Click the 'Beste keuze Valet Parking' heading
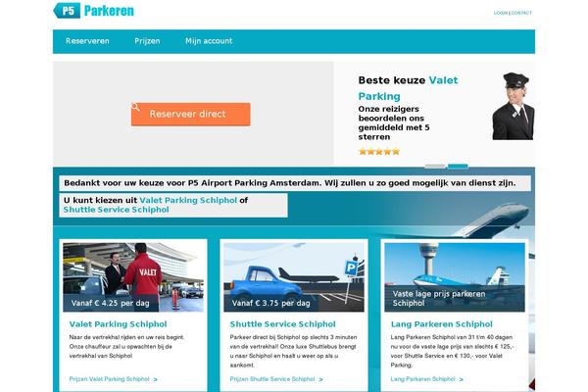The width and height of the screenshot is (588, 392). (x=408, y=88)
